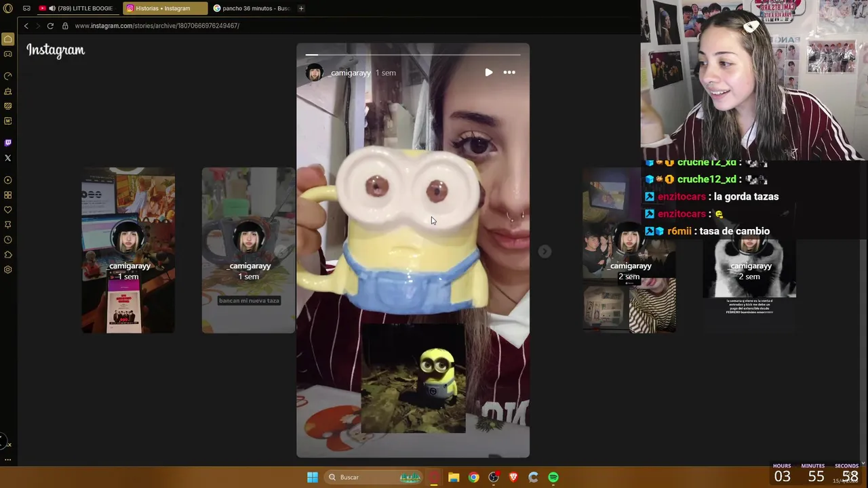Open OBS Studio from the taskbar
The image size is (868, 488).
pyautogui.click(x=494, y=477)
